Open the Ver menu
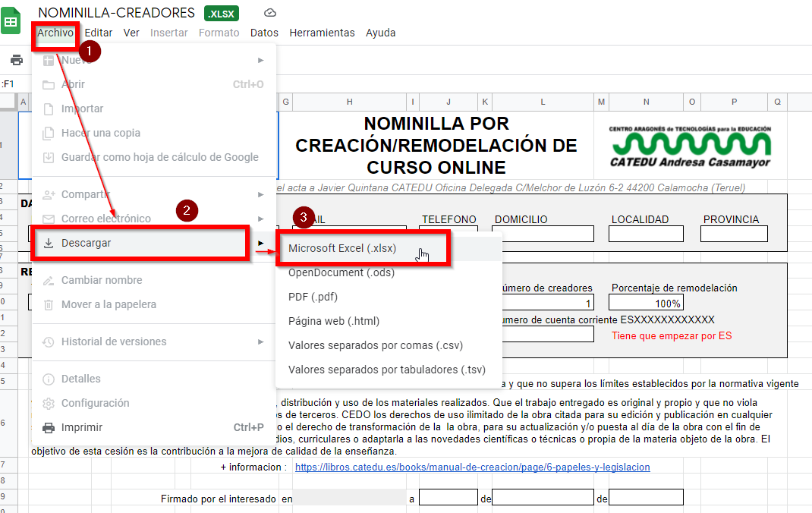The height and width of the screenshot is (513, 812). (131, 33)
